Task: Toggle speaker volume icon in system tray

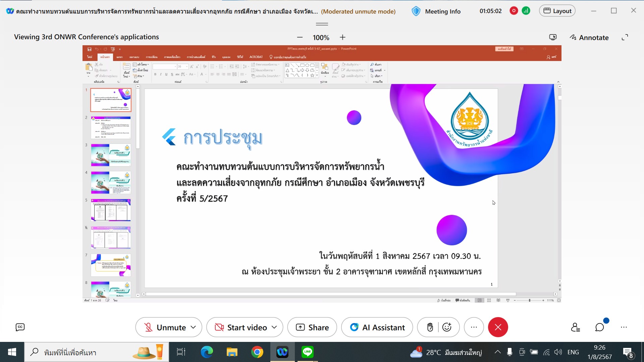Action: (x=558, y=352)
